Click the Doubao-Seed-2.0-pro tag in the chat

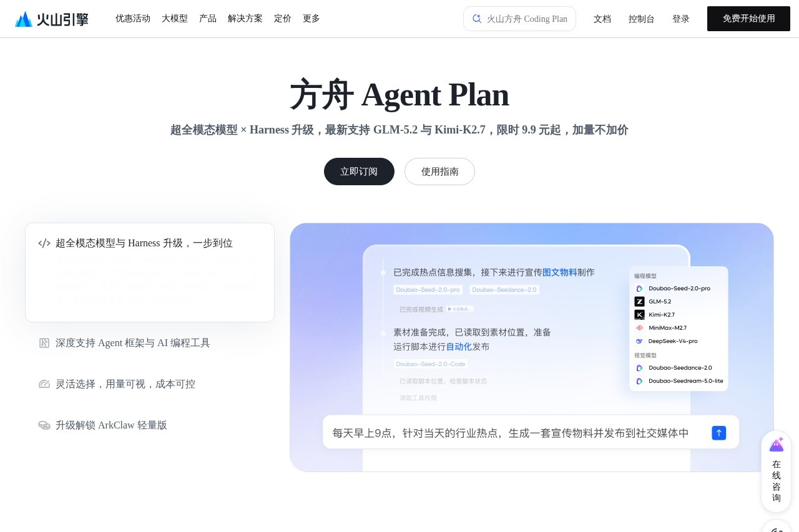[428, 289]
